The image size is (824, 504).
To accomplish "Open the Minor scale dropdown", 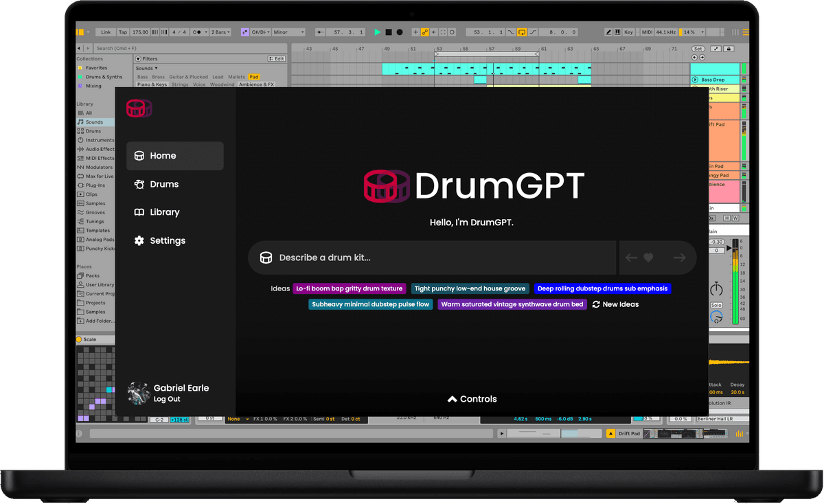I will [x=288, y=32].
